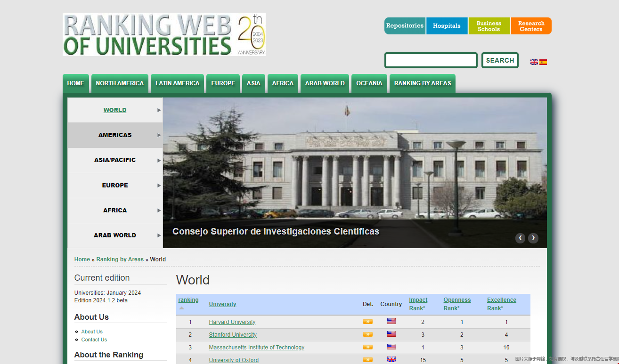The image size is (619, 364).
Task: Click the 'Country' column header
Action: [391, 304]
